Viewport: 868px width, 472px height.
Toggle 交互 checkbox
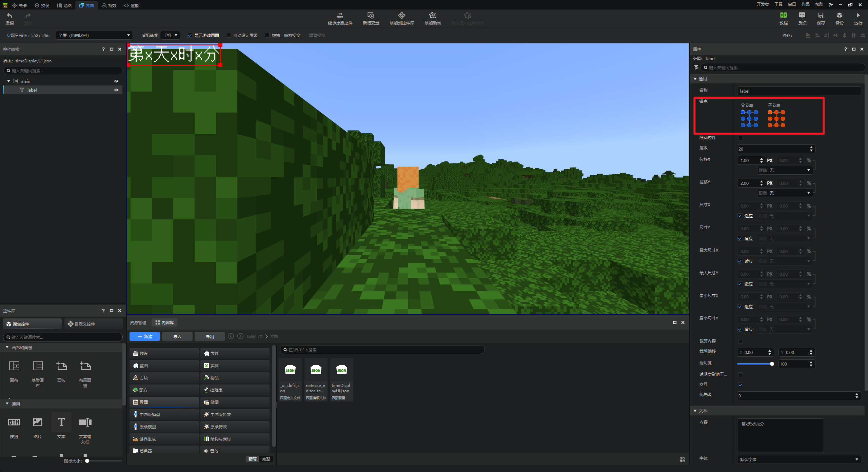pyautogui.click(x=741, y=385)
